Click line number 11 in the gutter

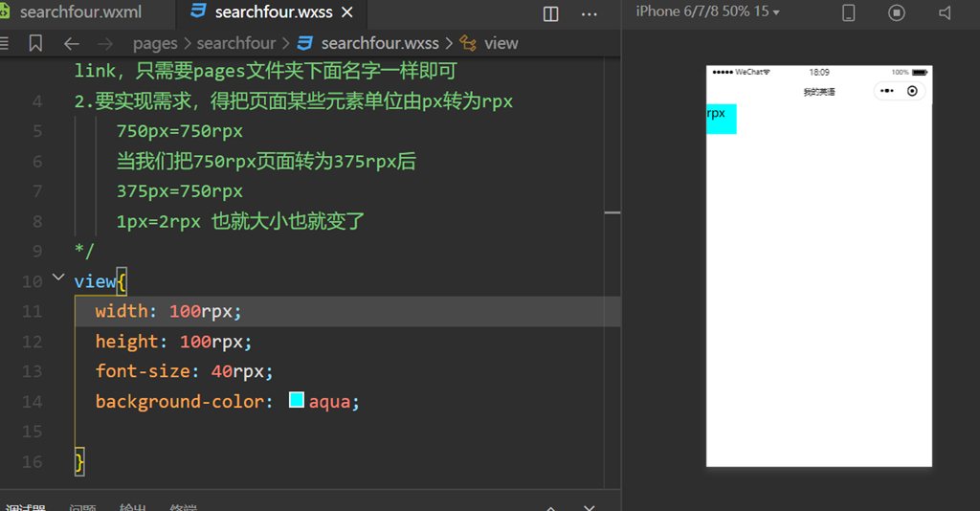coord(32,311)
